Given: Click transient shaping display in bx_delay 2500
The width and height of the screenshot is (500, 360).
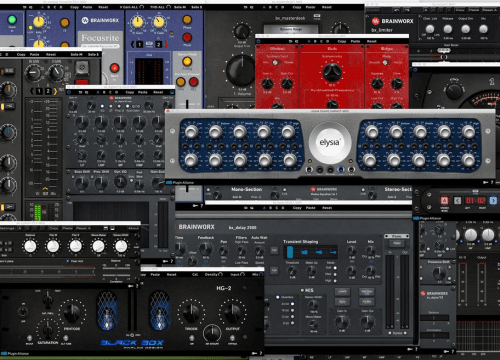Looking at the screenshot, I should click(x=310, y=252).
